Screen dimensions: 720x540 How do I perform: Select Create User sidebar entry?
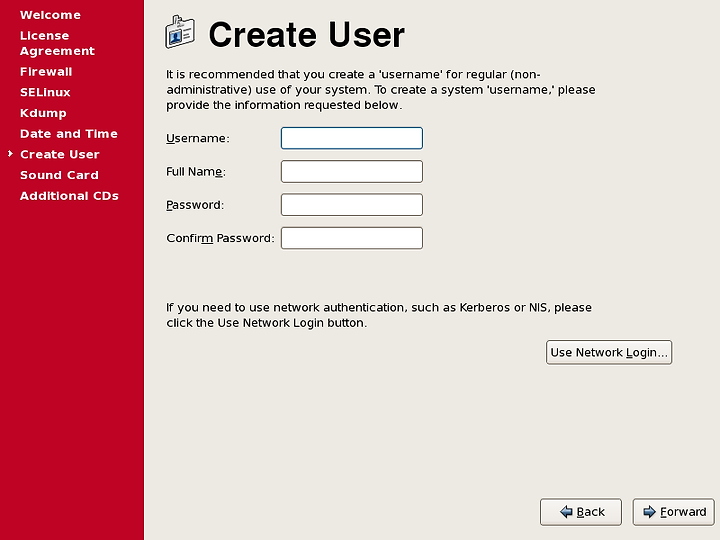[60, 154]
